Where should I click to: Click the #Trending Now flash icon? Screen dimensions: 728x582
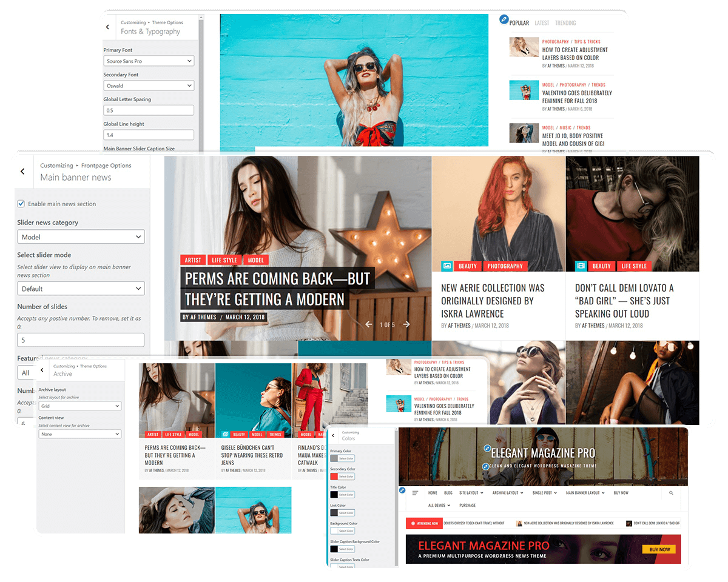413,523
